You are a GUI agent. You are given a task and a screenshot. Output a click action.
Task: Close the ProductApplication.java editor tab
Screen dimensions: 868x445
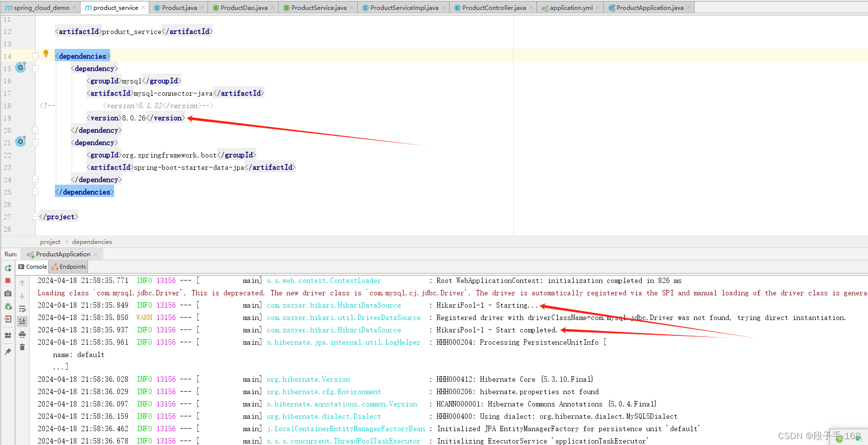pos(689,7)
